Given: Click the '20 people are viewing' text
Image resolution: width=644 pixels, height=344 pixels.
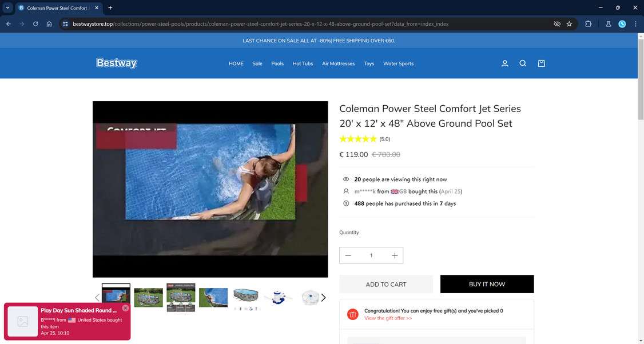Looking at the screenshot, I should [400, 179].
